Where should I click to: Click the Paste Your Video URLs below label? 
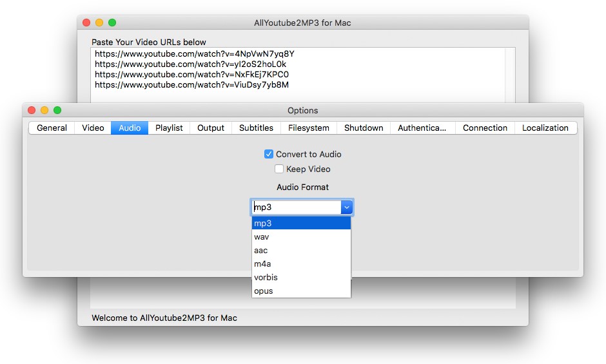point(149,42)
